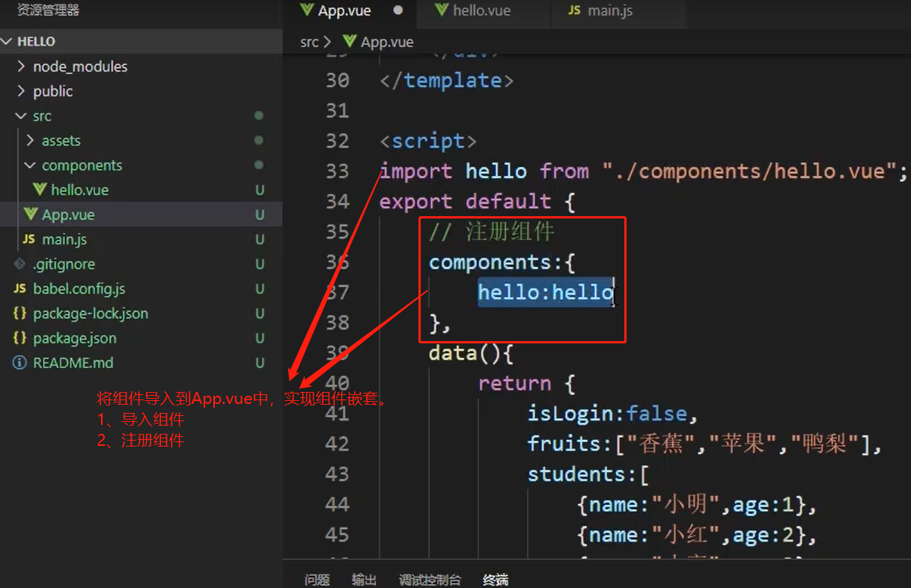Screen dimensions: 911x588
Task: Click "students:[" on line 43
Action: pyautogui.click(x=588, y=474)
